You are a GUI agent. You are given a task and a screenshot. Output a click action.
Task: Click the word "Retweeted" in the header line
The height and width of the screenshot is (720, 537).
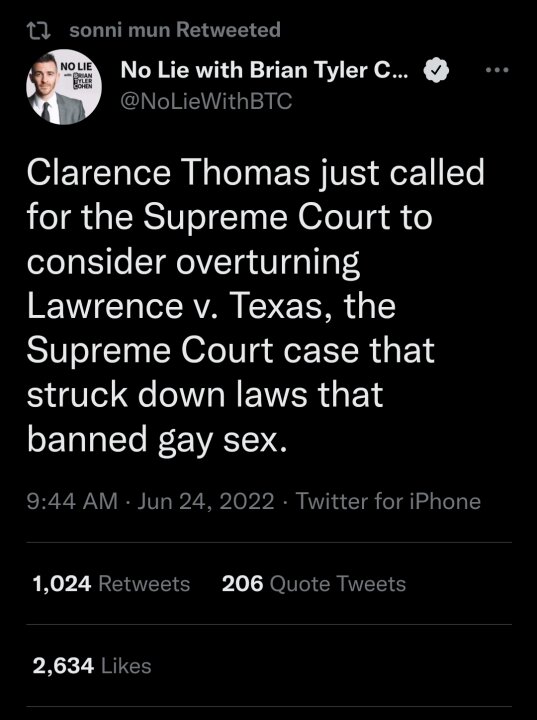coord(228,30)
